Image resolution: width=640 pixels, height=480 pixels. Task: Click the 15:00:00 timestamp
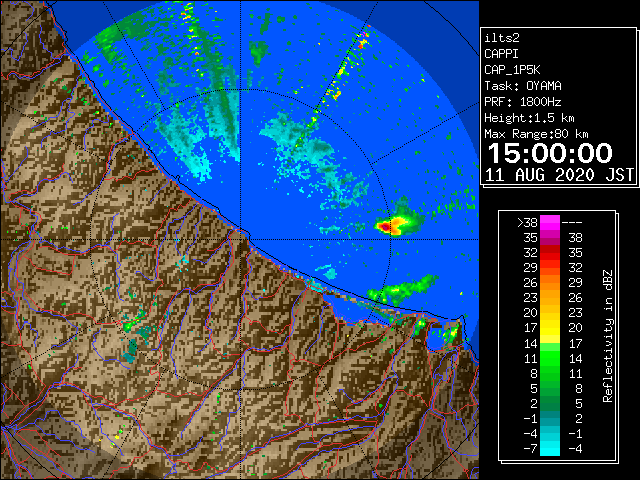(550, 153)
